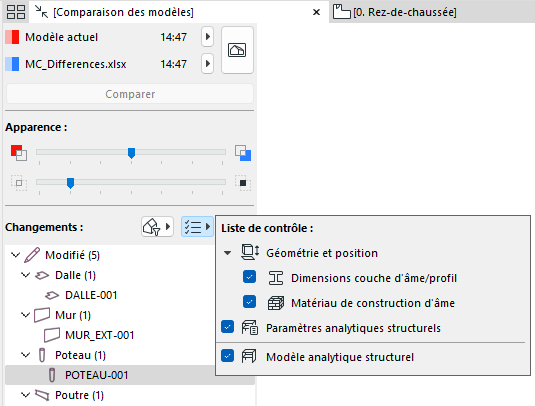Click the Géométrie et position icon
The height and width of the screenshot is (406, 535).
pos(250,252)
